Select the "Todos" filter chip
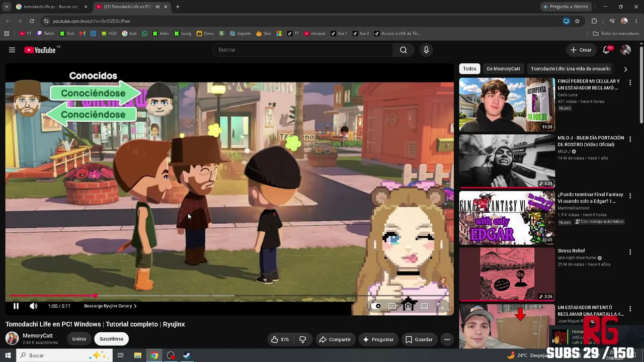 tap(469, 69)
